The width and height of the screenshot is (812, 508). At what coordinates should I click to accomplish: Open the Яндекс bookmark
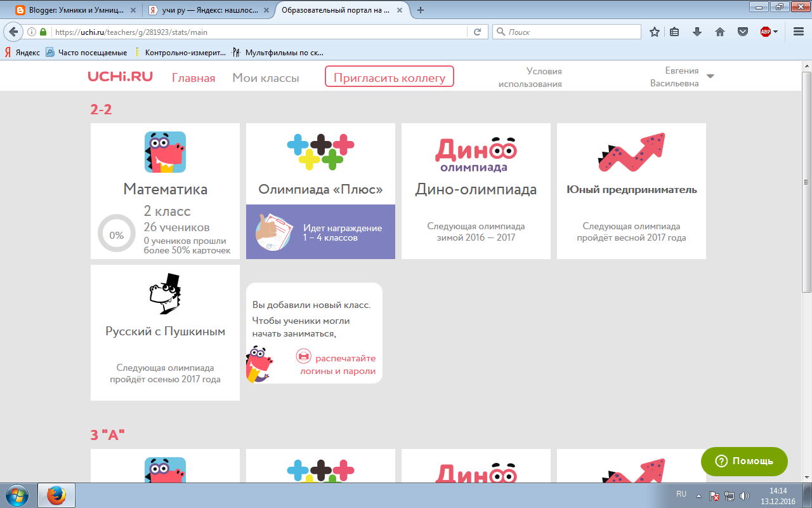tap(22, 53)
